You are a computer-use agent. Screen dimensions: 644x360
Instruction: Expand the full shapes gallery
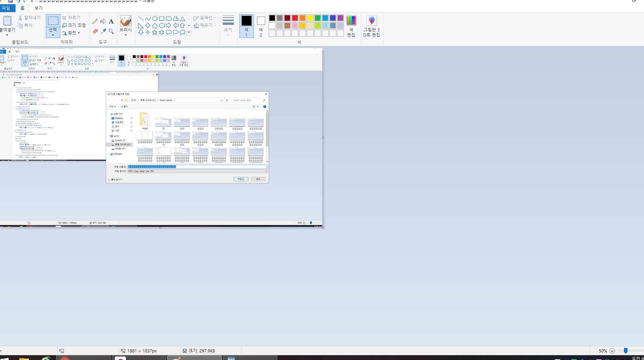coord(189,32)
